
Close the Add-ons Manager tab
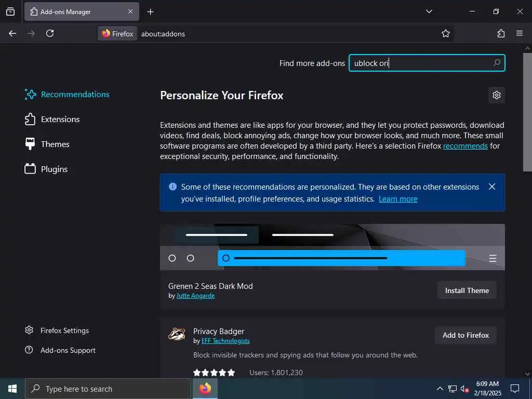130,11
